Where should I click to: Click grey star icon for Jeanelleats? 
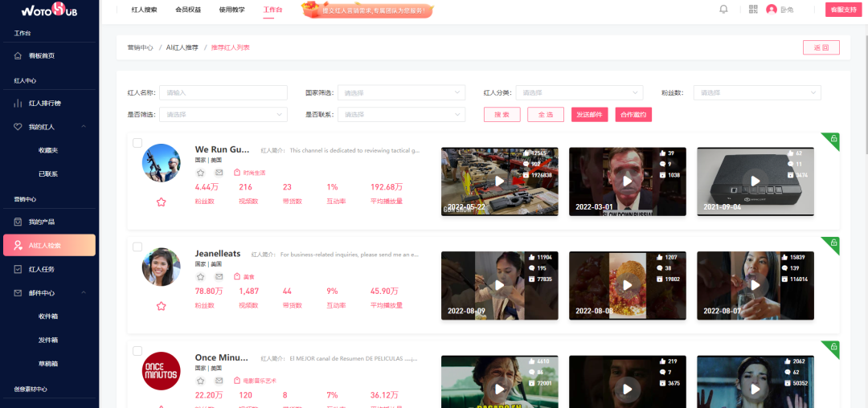click(200, 276)
